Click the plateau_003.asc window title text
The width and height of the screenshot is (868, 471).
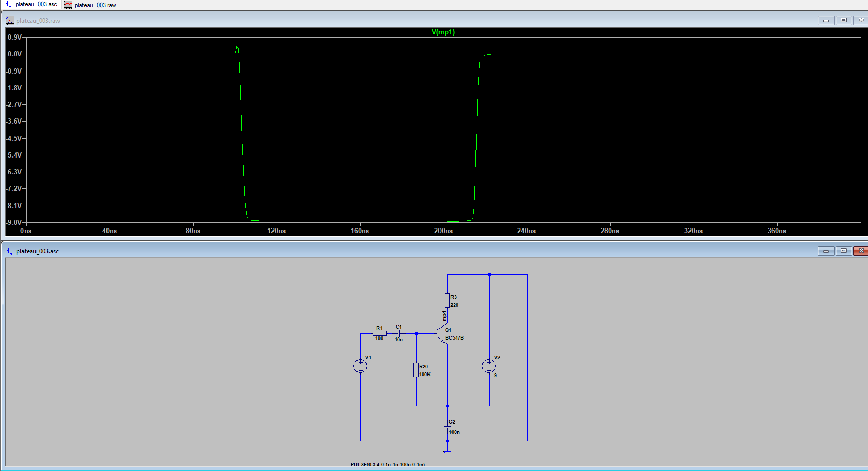click(38, 251)
